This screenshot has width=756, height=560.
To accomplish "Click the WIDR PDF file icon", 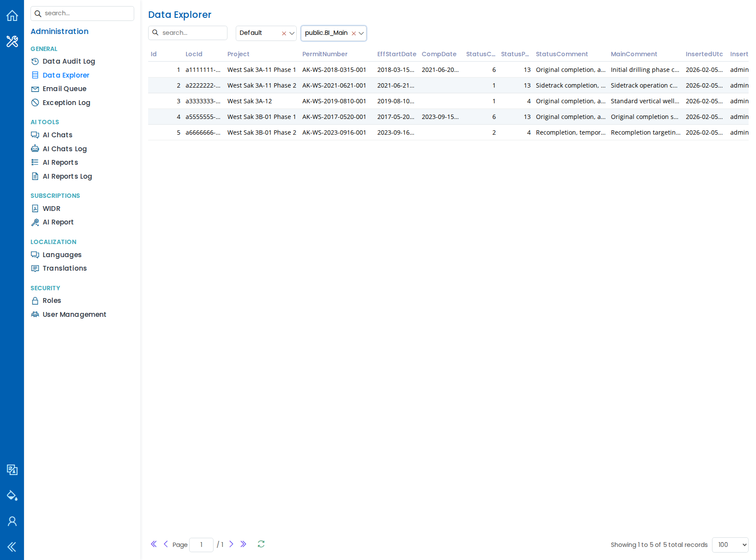I will coord(35,208).
